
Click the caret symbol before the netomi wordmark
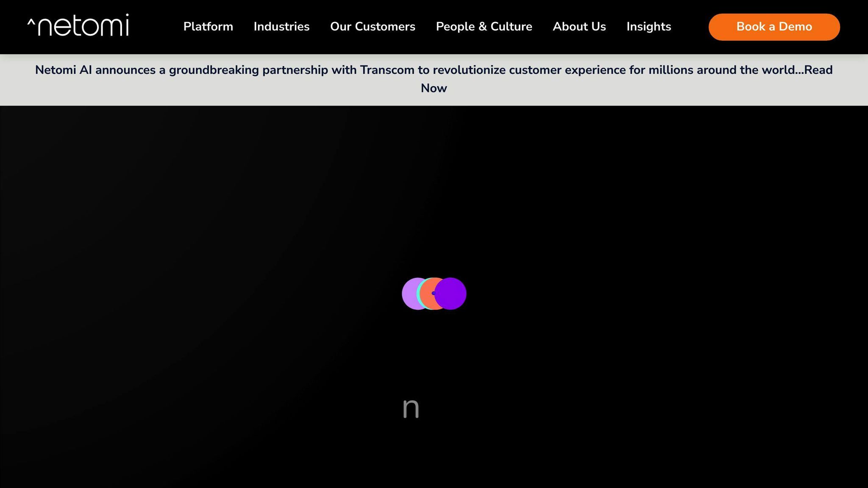[x=31, y=22]
